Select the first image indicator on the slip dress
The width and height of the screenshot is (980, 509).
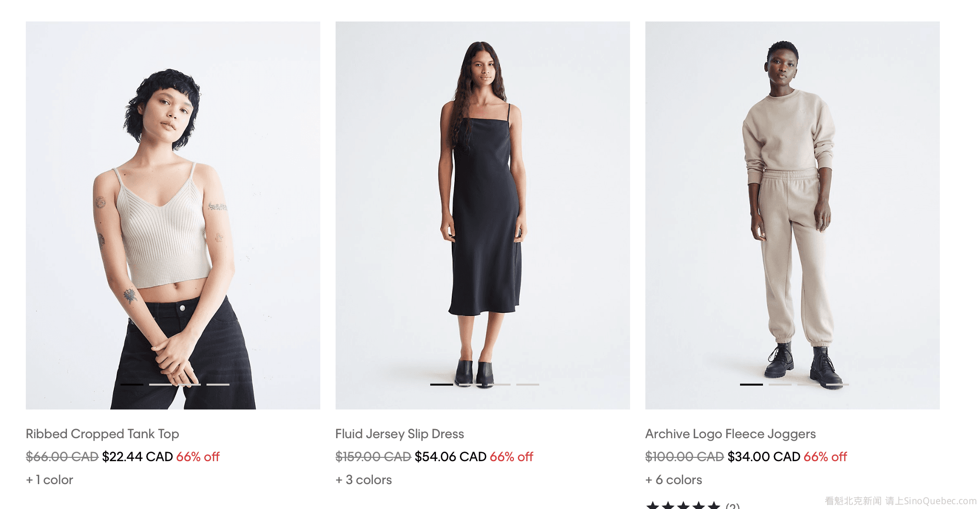coord(442,384)
